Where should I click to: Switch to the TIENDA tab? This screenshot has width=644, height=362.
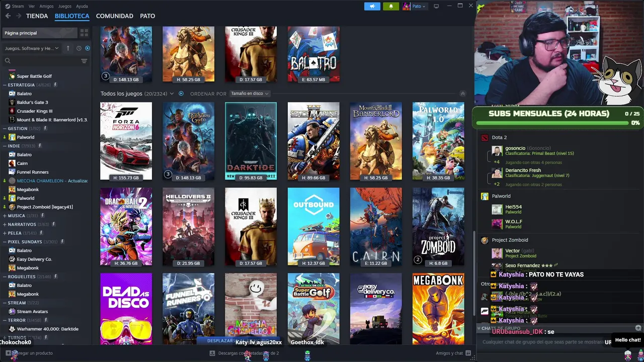pyautogui.click(x=37, y=16)
